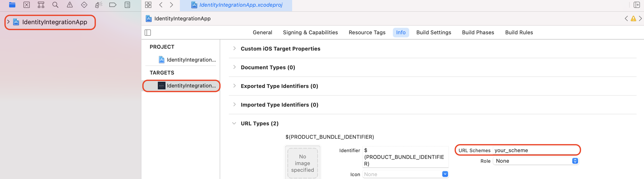Image resolution: width=644 pixels, height=179 pixels.
Task: Toggle the project and targets list sidebar
Action: (148, 32)
